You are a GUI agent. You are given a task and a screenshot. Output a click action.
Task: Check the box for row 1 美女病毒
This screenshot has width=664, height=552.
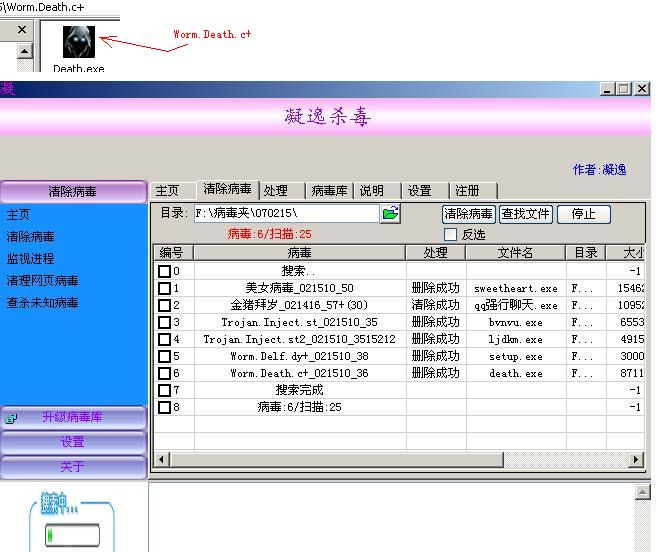coord(164,288)
